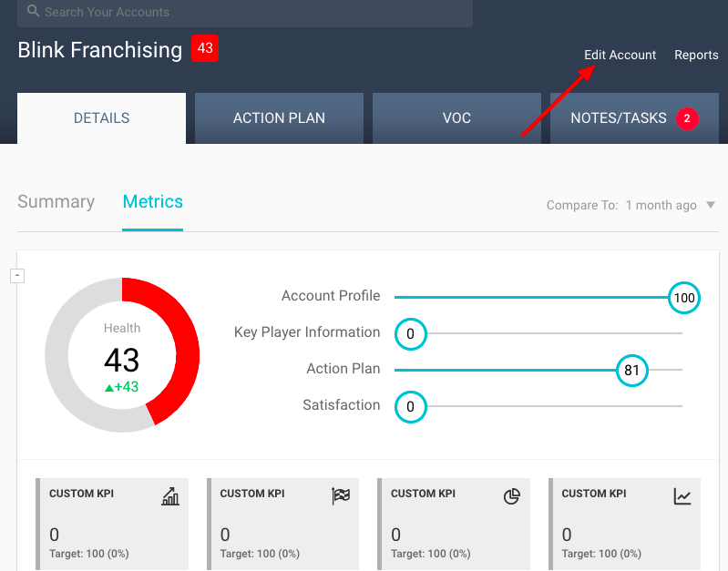Screen dimensions: 728x571
Task: Open the VOC tab
Action: (x=456, y=118)
